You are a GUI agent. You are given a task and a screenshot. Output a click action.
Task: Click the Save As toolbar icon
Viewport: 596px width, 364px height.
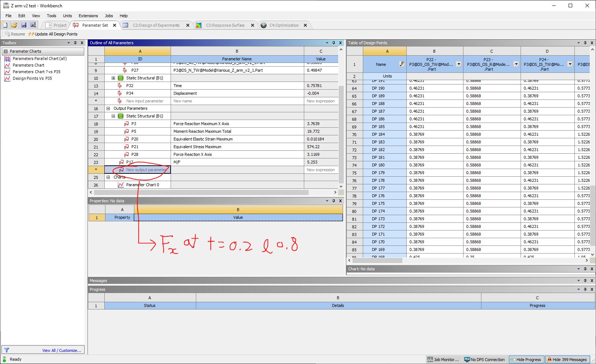pos(33,25)
